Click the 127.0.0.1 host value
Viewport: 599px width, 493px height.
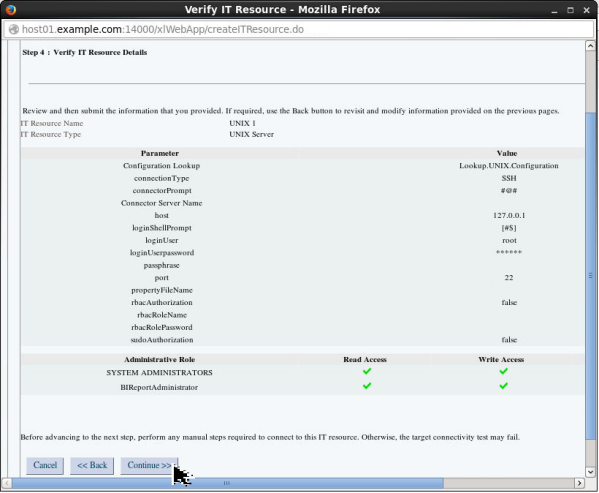[509, 215]
